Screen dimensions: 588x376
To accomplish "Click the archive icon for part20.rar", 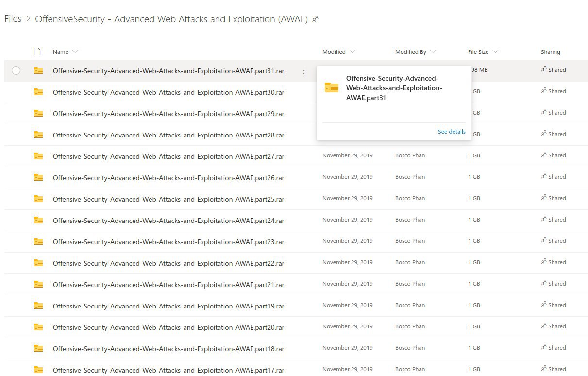I will tap(38, 327).
